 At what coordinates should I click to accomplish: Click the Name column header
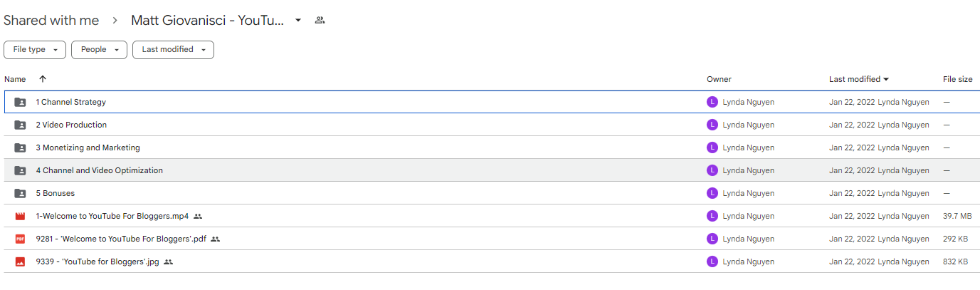tap(15, 79)
